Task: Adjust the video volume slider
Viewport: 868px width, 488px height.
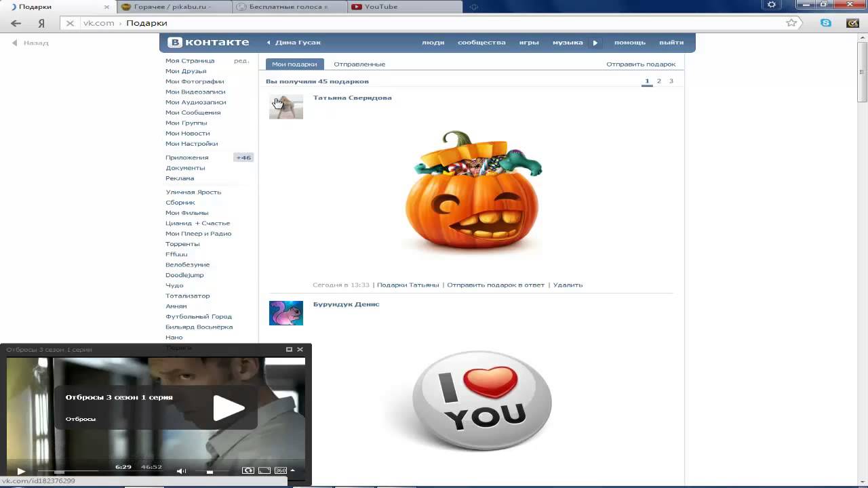Action: pyautogui.click(x=210, y=471)
